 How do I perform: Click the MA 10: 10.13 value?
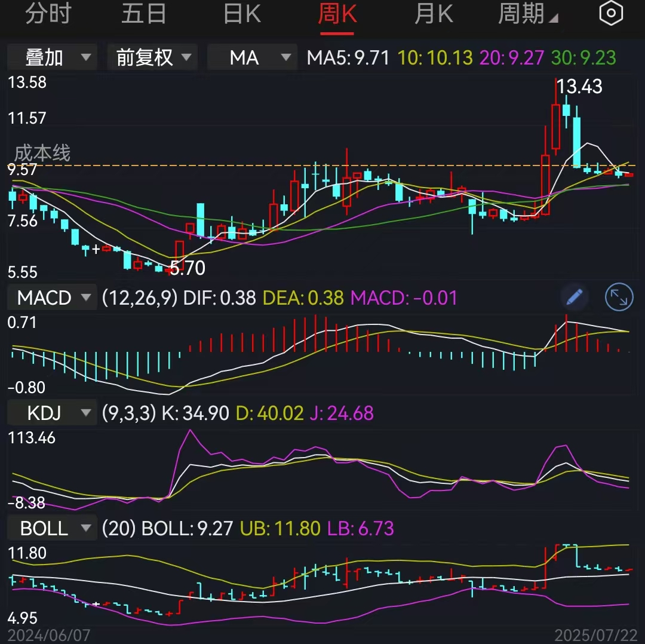[435, 57]
